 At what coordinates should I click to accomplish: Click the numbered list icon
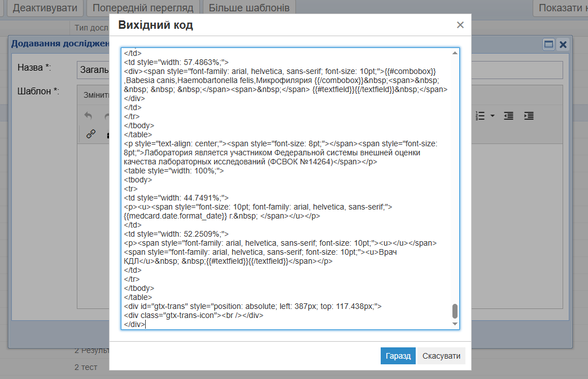[481, 116]
